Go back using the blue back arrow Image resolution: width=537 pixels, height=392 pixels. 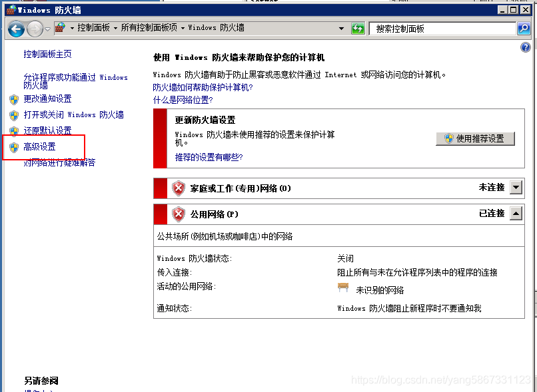coord(16,29)
